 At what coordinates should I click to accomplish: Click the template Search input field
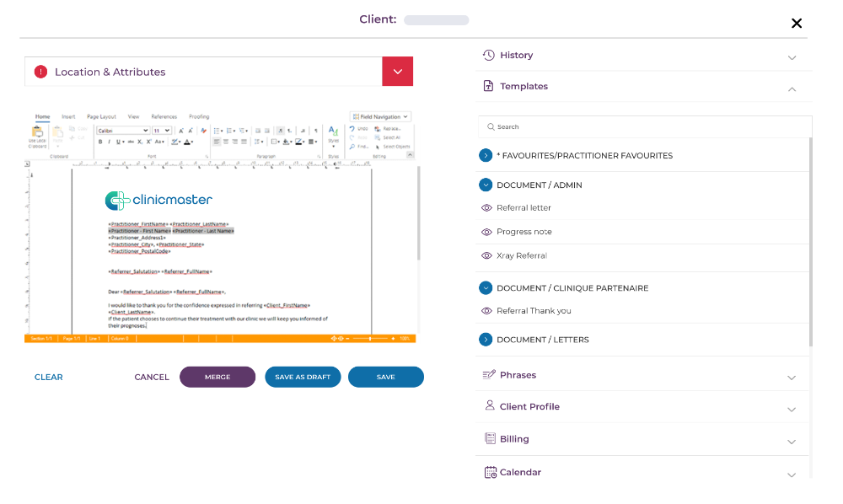(x=645, y=127)
